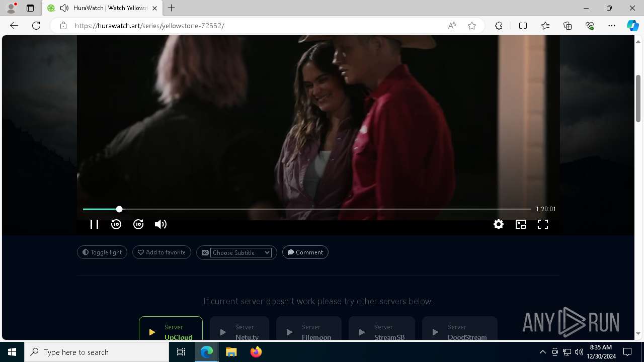Open the Comment section
Screen dimensions: 644x362
305,252
